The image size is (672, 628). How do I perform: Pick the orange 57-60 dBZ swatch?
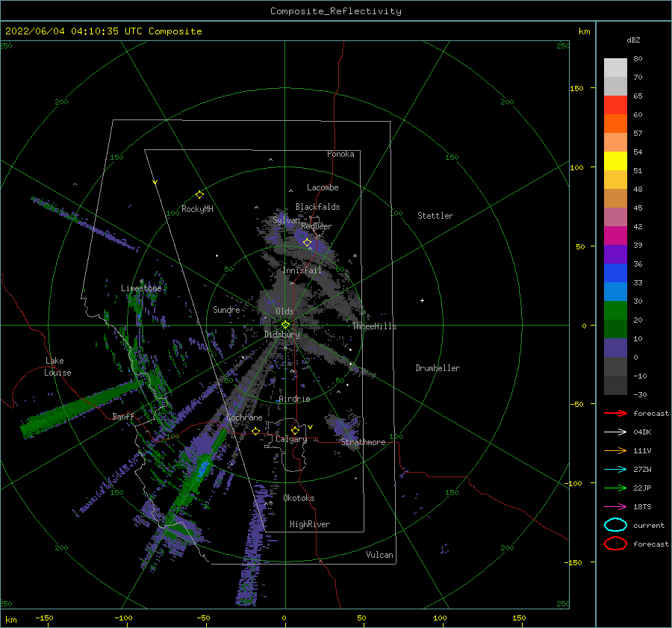615,123
